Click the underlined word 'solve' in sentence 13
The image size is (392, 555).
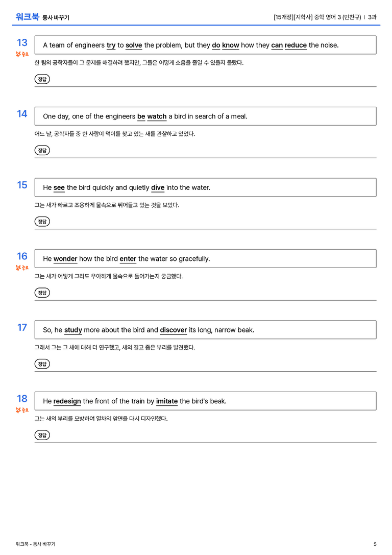(134, 45)
